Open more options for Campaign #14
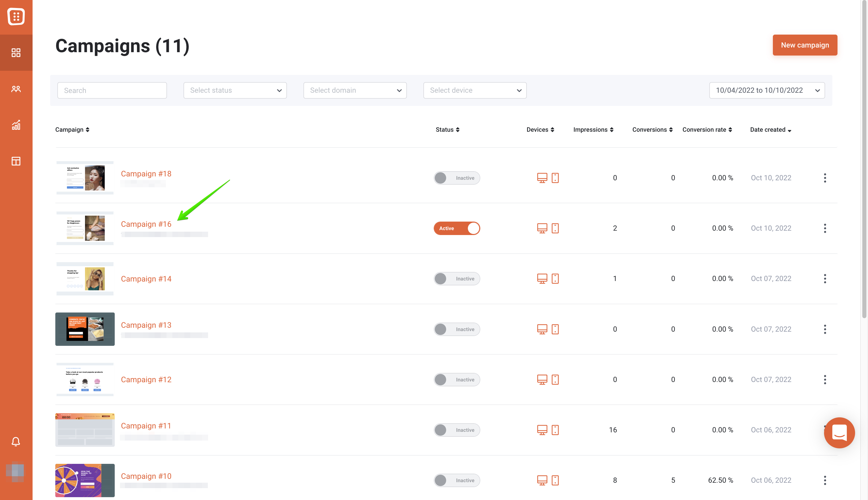The height and width of the screenshot is (500, 868). (825, 278)
